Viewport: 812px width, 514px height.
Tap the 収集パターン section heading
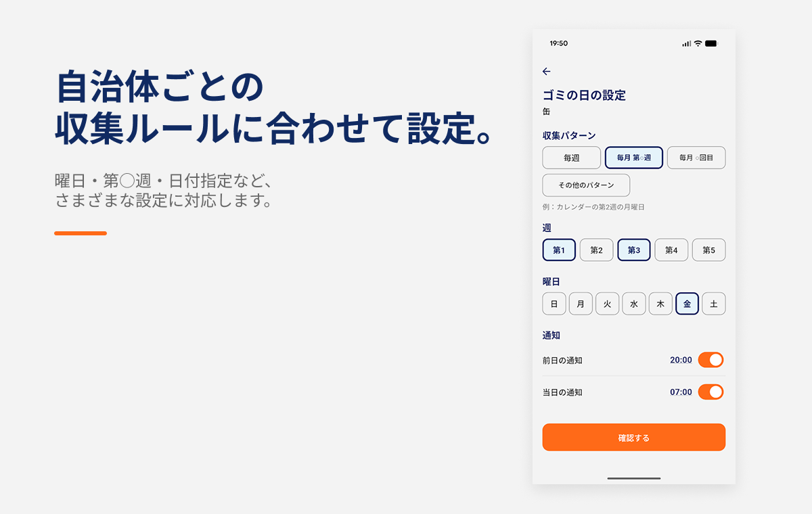coord(569,135)
